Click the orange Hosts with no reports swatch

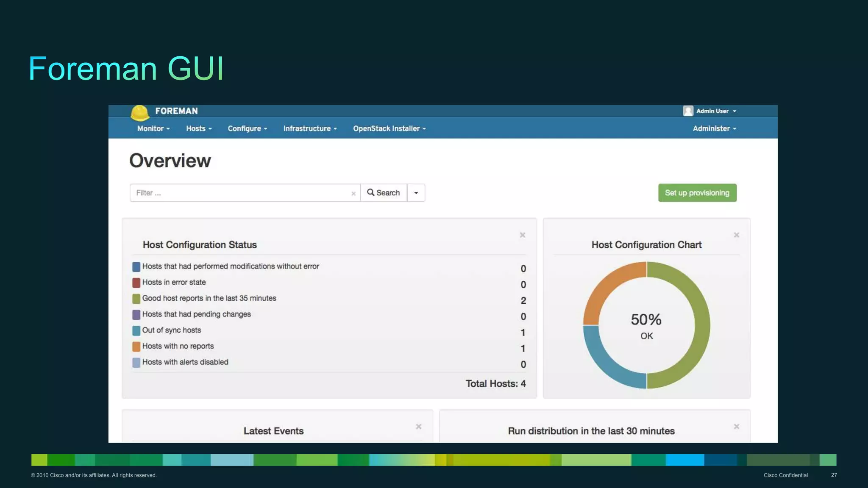click(x=136, y=347)
